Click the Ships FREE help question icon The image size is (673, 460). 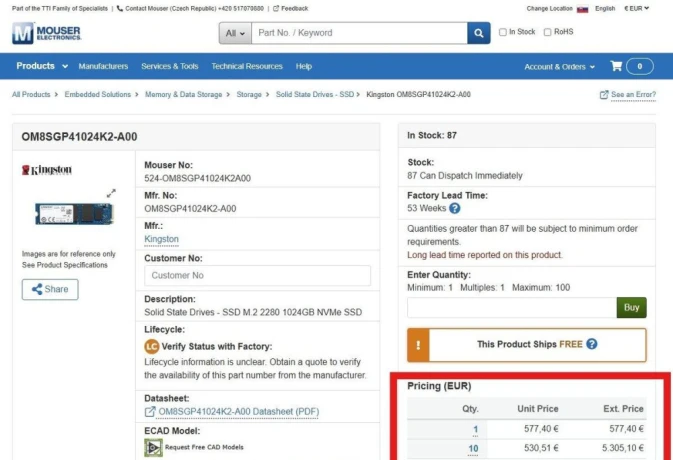pos(591,344)
